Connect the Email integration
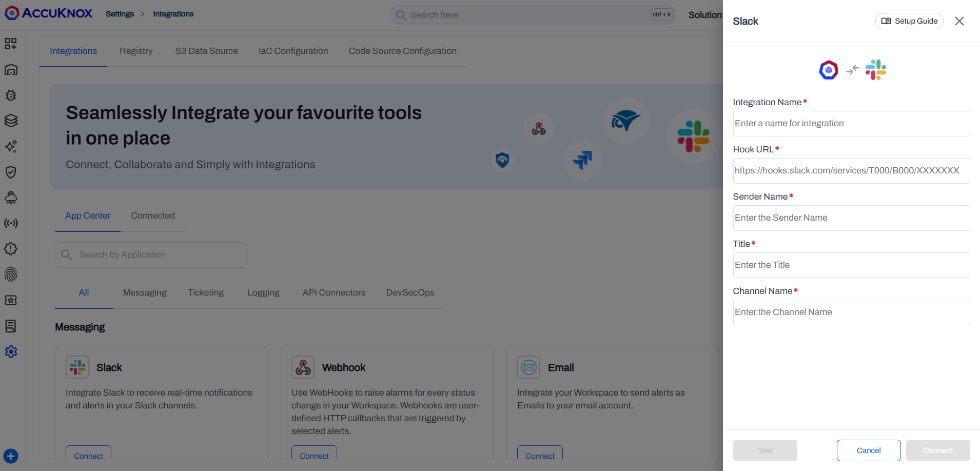 (540, 456)
